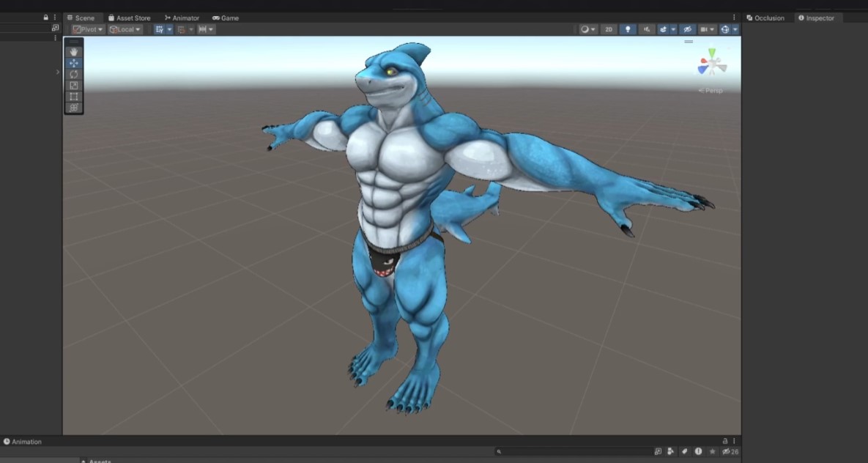Expand the scene camera settings dropdown
Screen dimensions: 868x463
pos(707,29)
